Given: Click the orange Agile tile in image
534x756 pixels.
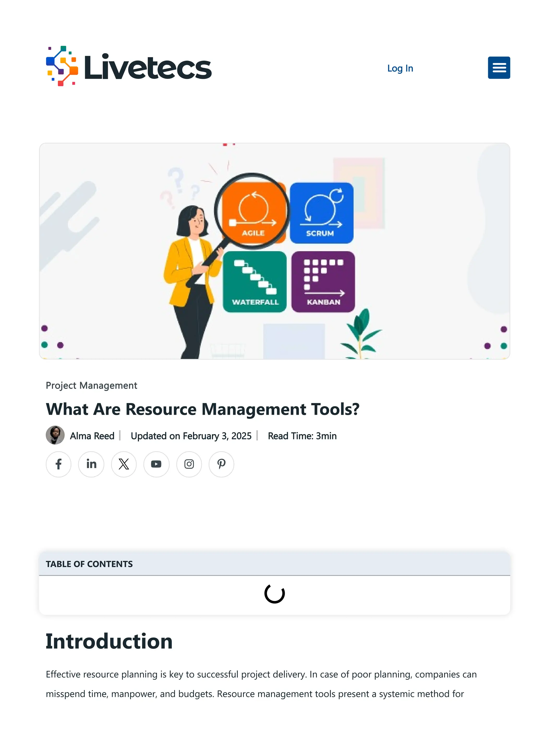Looking at the screenshot, I should click(253, 213).
